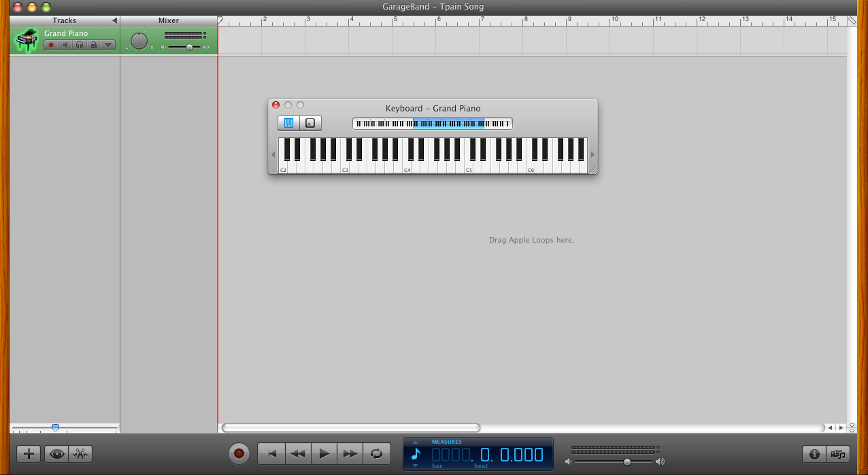This screenshot has width=868, height=475.
Task: Mute the Grand Piano track
Action: click(x=65, y=44)
